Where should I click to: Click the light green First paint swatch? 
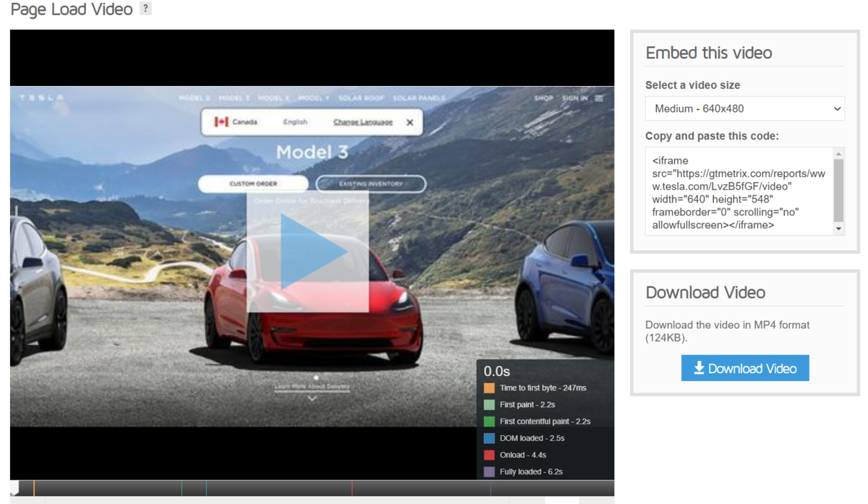pyautogui.click(x=489, y=405)
